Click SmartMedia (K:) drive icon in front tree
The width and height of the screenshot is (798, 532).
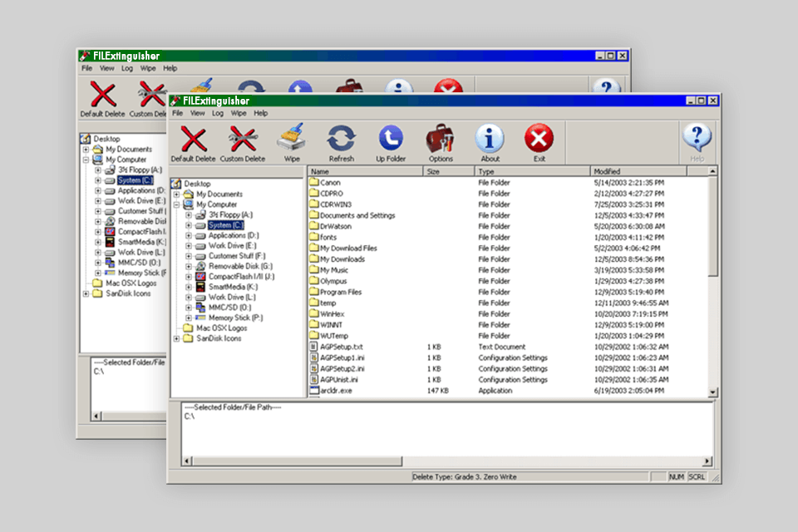pos(200,287)
